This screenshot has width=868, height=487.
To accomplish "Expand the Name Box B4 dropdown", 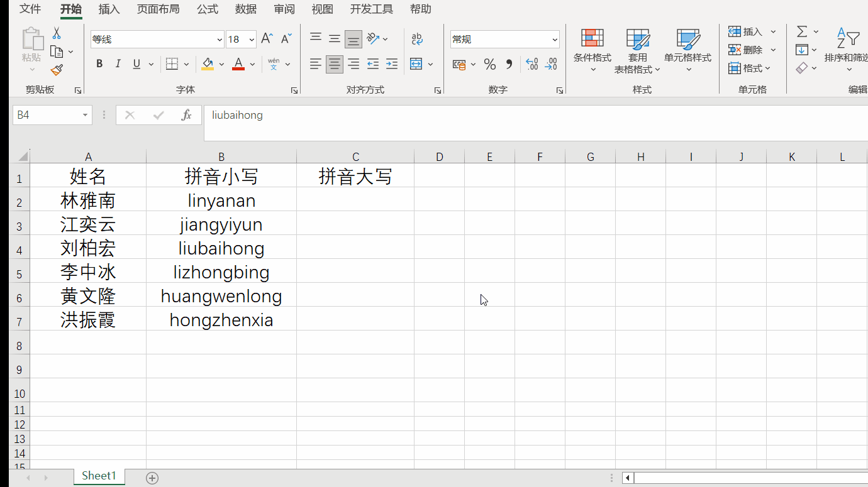I will pos(85,115).
